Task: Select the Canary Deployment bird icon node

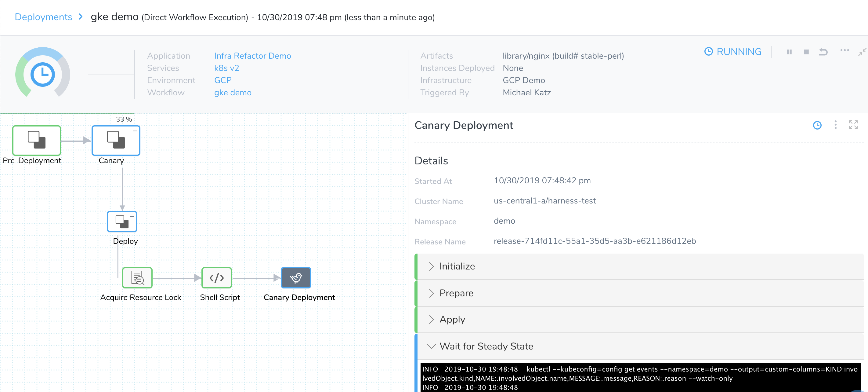Action: [x=296, y=278]
